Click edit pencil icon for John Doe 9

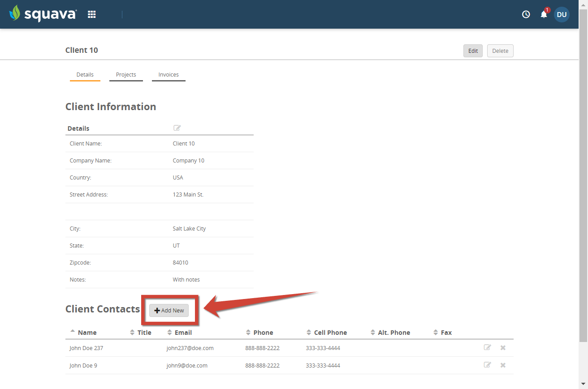[487, 365]
